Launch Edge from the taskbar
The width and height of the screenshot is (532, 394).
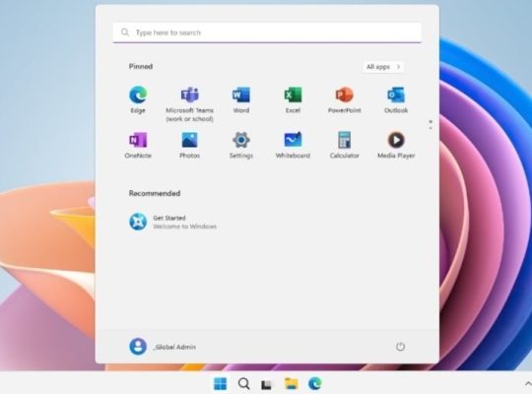[315, 384]
